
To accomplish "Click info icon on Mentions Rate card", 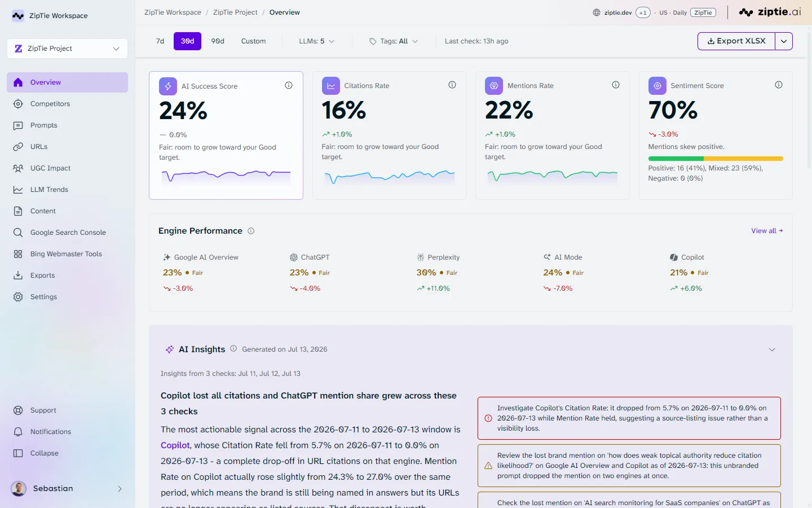I will tap(616, 85).
